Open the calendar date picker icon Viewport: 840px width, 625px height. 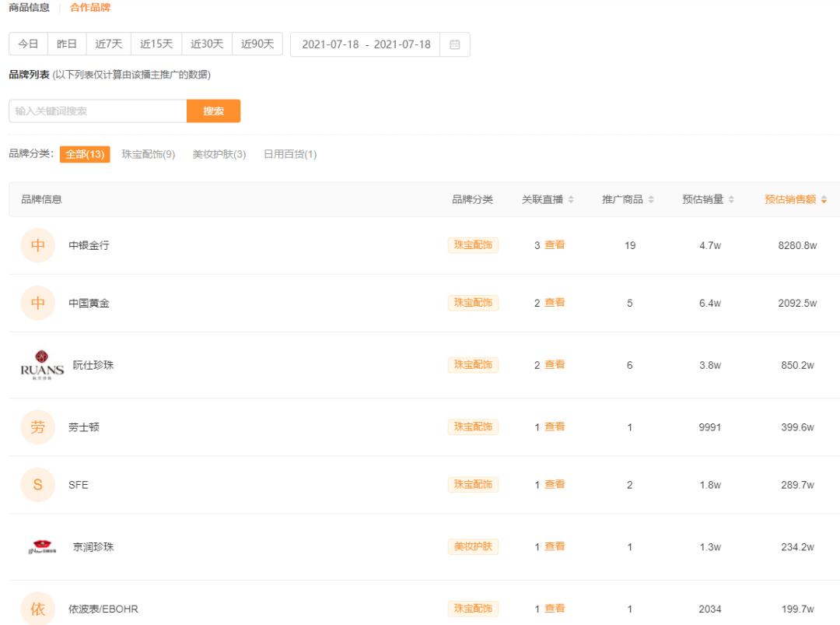pos(456,44)
